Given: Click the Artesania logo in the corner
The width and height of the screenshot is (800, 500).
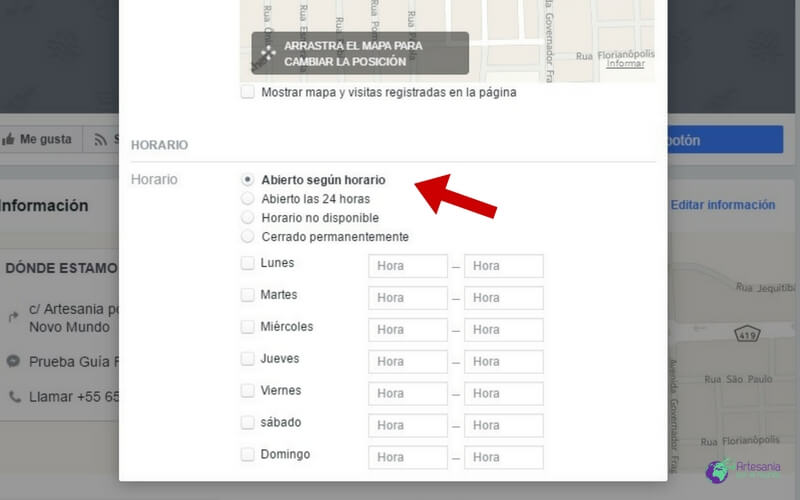Looking at the screenshot, I should click(x=718, y=472).
